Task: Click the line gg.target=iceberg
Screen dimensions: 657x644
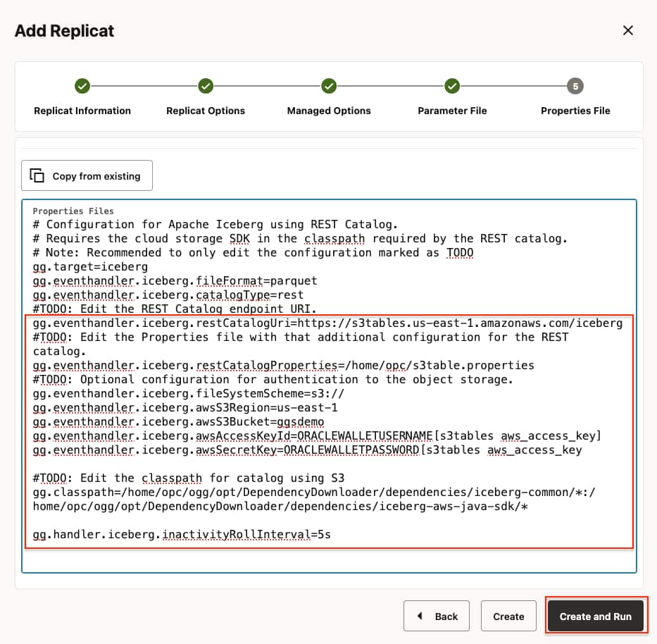Action: 90,266
